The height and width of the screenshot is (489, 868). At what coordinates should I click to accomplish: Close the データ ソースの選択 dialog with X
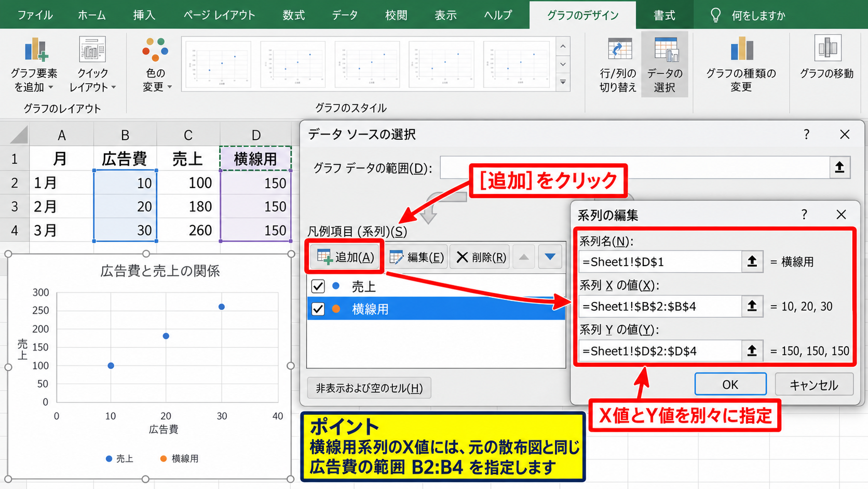[845, 135]
